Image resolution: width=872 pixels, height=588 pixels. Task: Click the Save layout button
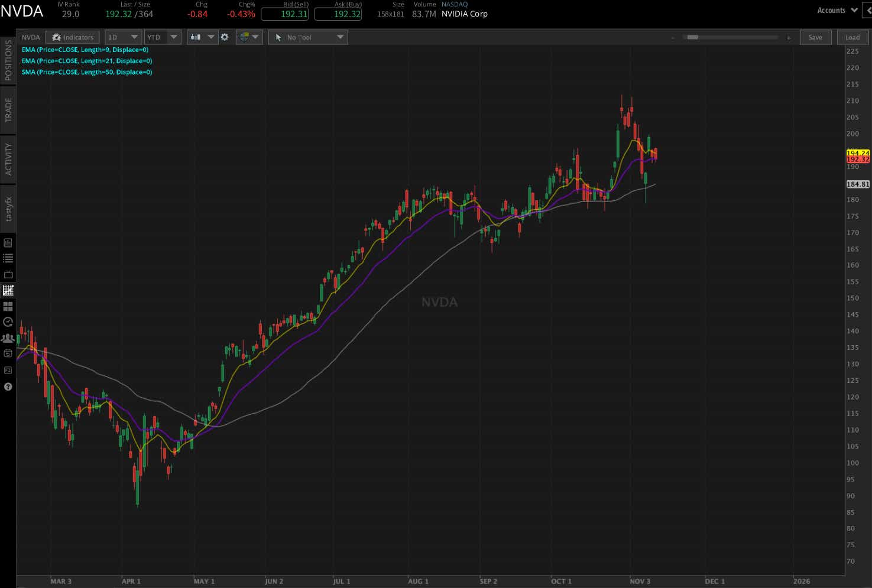pyautogui.click(x=815, y=37)
